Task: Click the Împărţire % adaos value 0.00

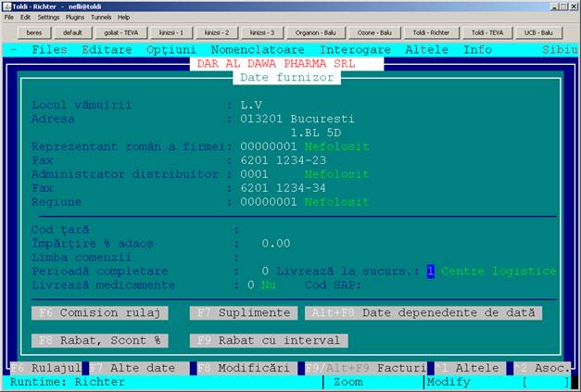Action: tap(276, 244)
